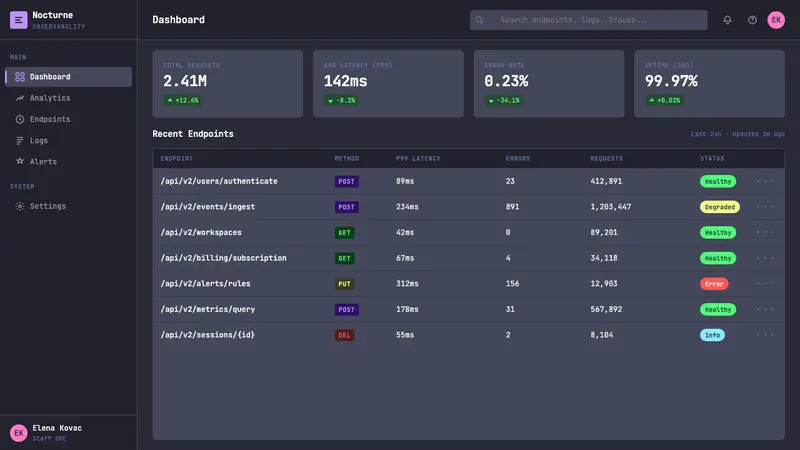Click the -34.1% trend badge
Screen dimensions: 800x450
(504, 101)
